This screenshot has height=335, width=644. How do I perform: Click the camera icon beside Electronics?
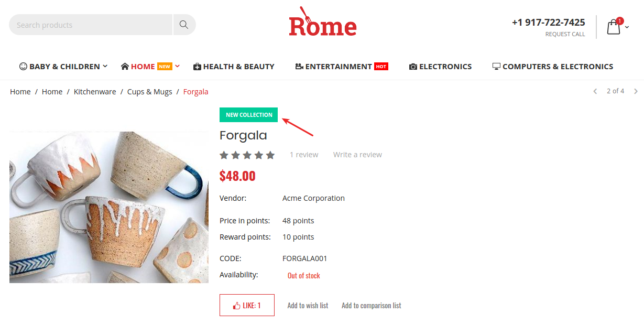413,67
